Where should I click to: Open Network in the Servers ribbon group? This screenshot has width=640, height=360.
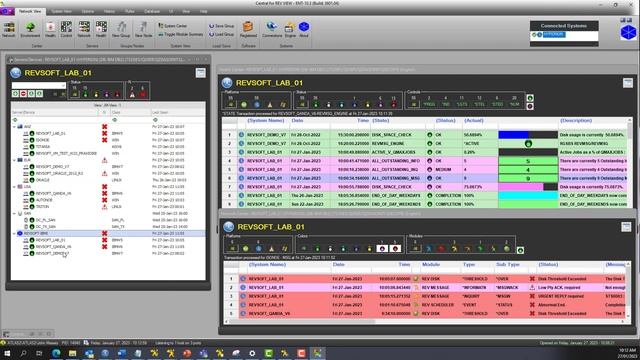click(84, 29)
